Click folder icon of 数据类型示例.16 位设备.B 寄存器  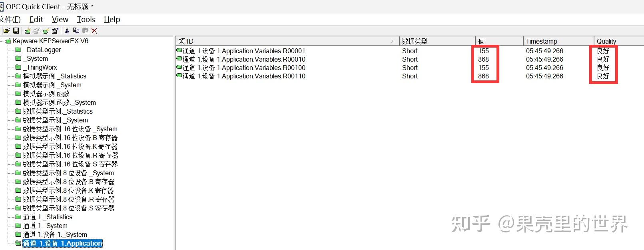[x=18, y=138]
